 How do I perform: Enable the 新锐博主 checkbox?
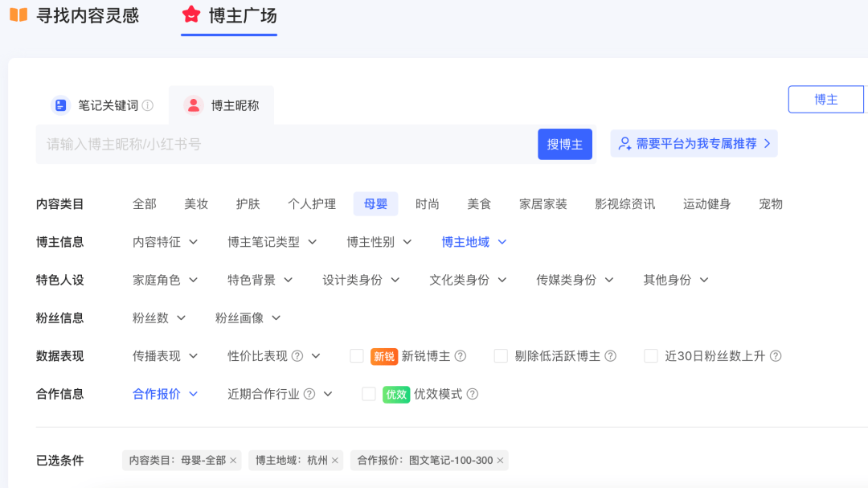pos(357,356)
